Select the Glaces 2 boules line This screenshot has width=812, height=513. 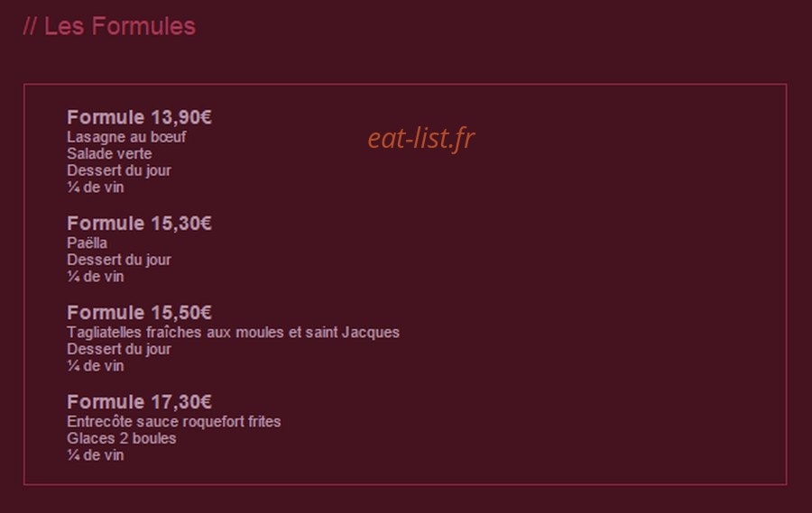(x=121, y=438)
